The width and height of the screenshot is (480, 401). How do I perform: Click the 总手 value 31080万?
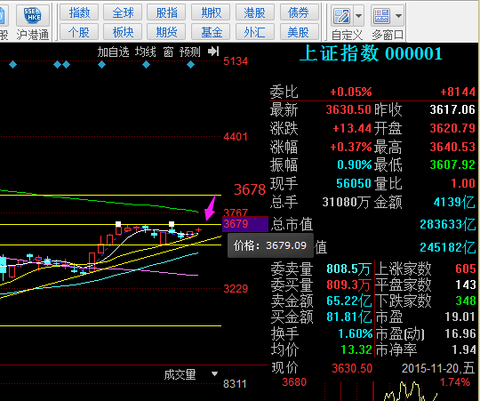346,202
